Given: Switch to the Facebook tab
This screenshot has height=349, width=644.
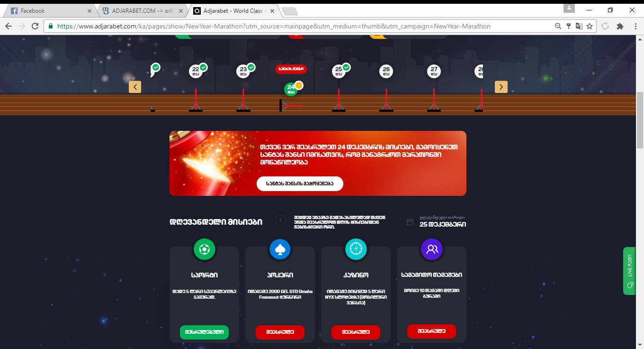Looking at the screenshot, I should pos(49,10).
